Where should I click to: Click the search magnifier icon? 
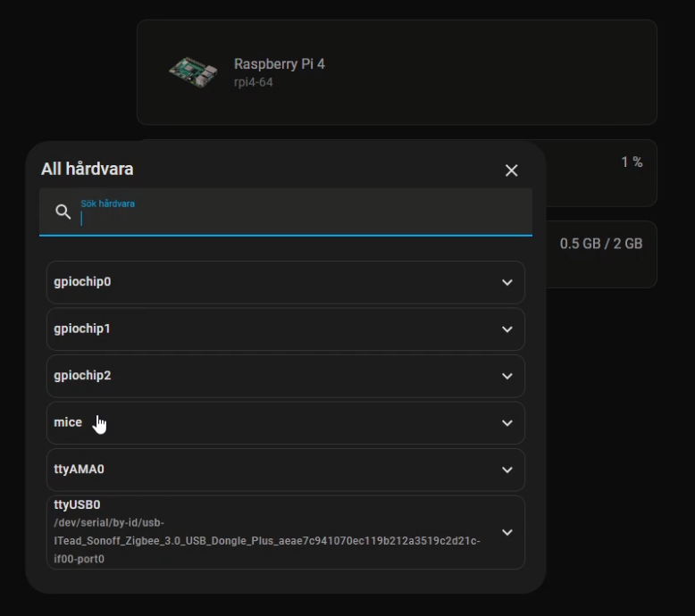click(63, 212)
